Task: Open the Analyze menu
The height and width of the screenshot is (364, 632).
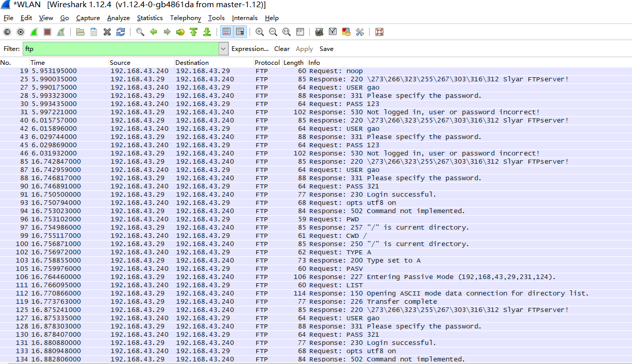Action: [119, 18]
